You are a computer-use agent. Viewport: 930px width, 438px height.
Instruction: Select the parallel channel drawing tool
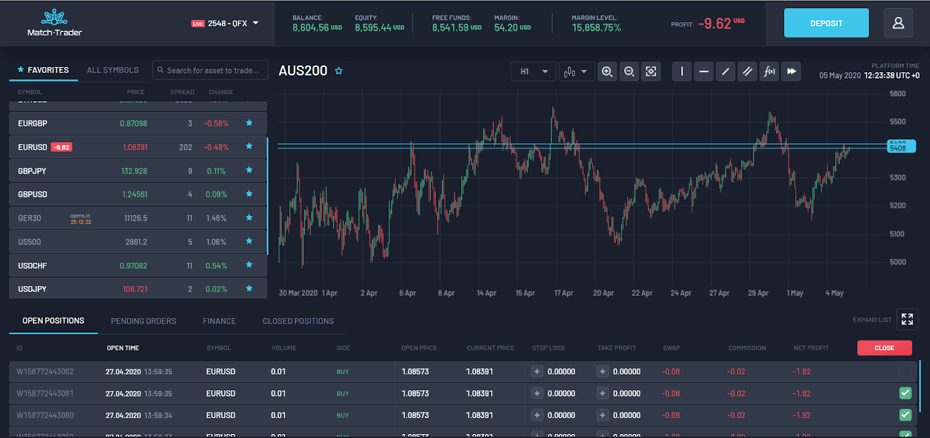(x=748, y=72)
